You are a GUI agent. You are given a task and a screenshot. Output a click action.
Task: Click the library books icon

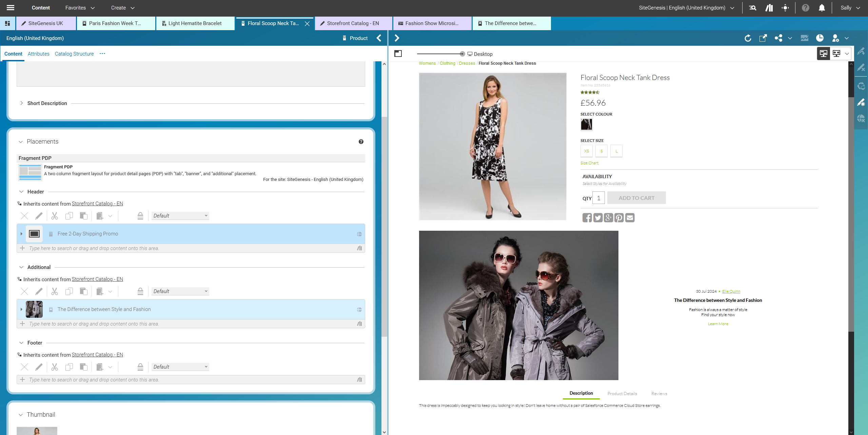point(769,8)
